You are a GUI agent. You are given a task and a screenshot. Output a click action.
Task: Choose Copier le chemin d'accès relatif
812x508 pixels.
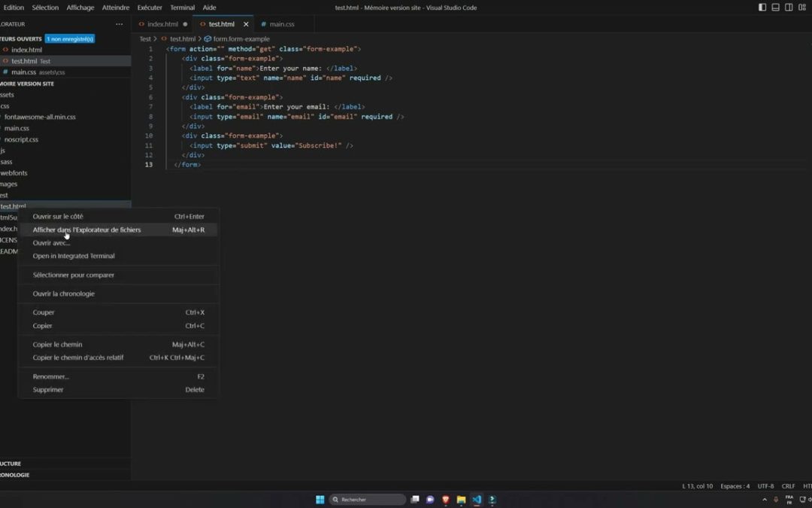119,357
